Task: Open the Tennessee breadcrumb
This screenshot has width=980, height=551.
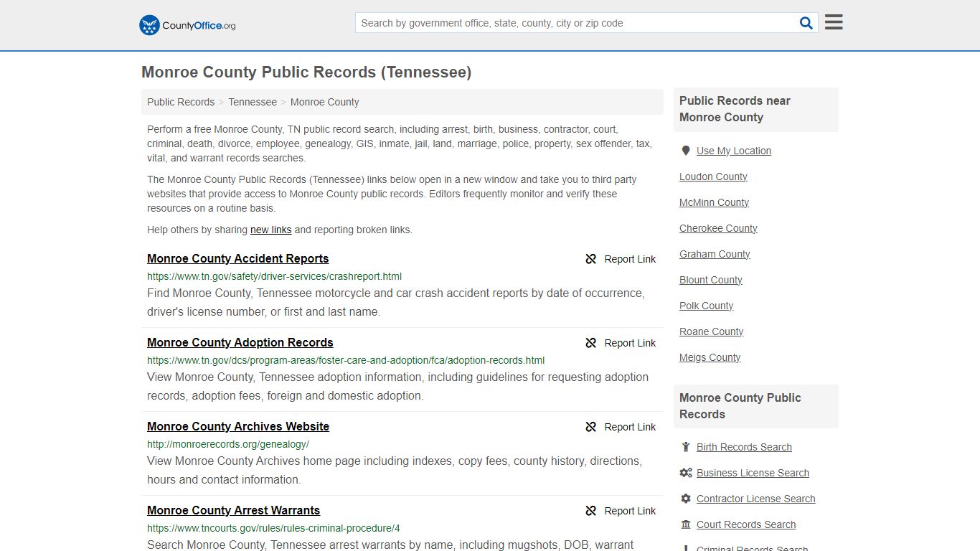Action: tap(253, 102)
